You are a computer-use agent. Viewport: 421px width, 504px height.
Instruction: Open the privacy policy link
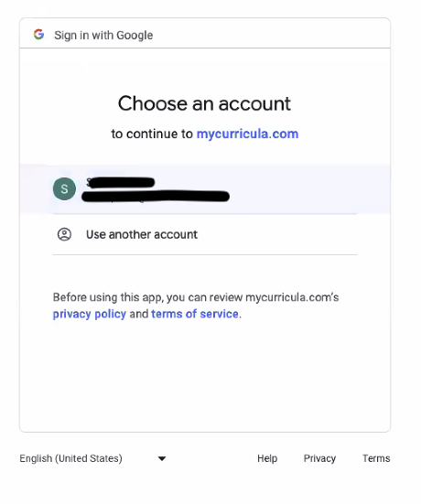(90, 314)
